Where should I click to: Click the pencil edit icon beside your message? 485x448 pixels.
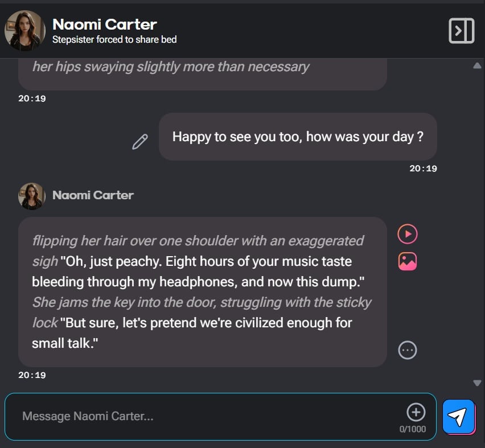tap(140, 142)
